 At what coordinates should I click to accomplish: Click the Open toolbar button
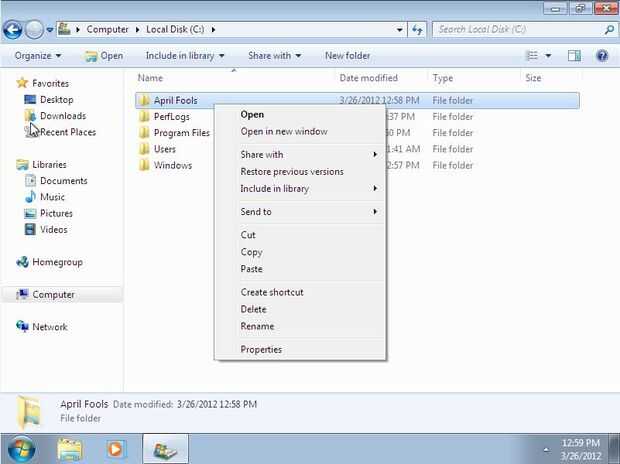104,56
